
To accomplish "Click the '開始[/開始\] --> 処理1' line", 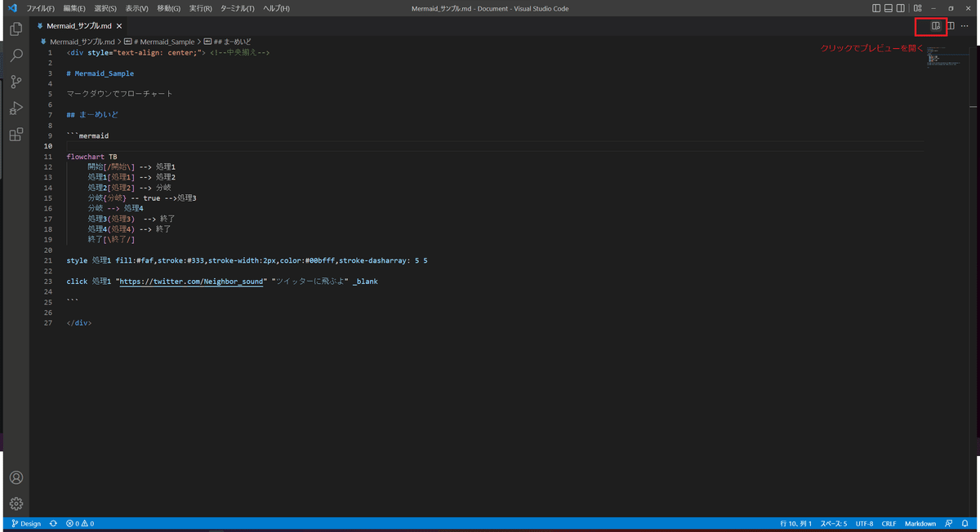I will click(x=131, y=167).
